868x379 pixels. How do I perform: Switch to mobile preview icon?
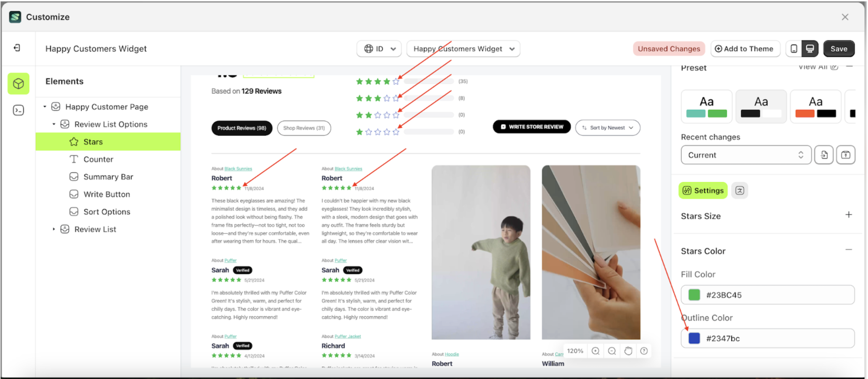click(x=794, y=49)
